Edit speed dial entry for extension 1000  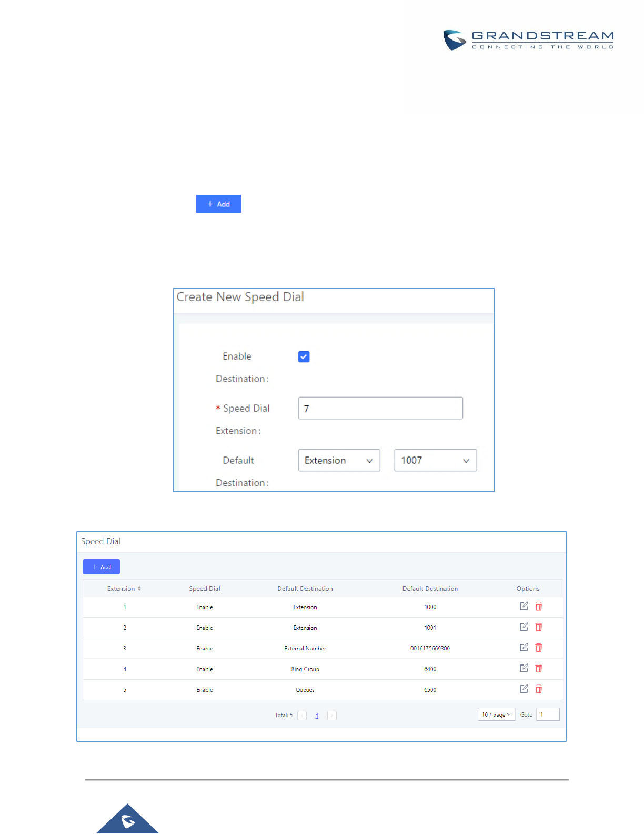click(524, 606)
